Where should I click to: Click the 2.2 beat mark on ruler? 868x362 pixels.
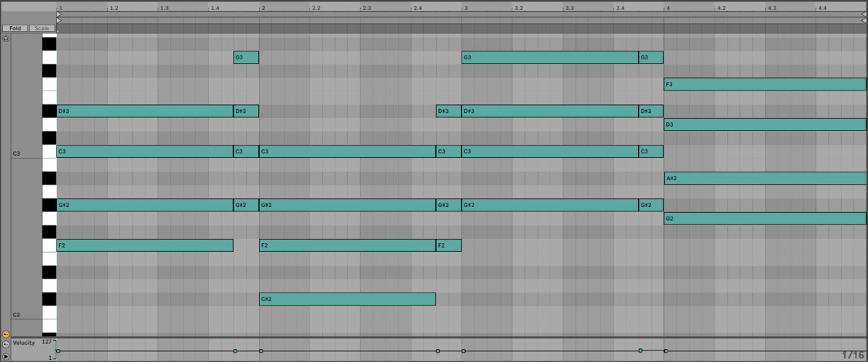[316, 7]
